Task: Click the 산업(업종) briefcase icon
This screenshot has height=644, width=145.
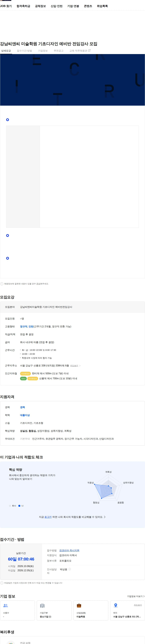Action: [79, 605]
